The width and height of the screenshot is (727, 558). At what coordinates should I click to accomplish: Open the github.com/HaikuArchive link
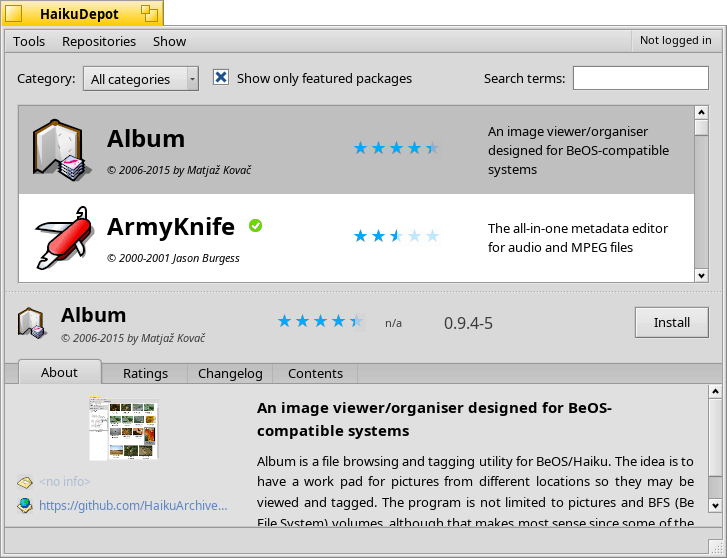click(133, 505)
